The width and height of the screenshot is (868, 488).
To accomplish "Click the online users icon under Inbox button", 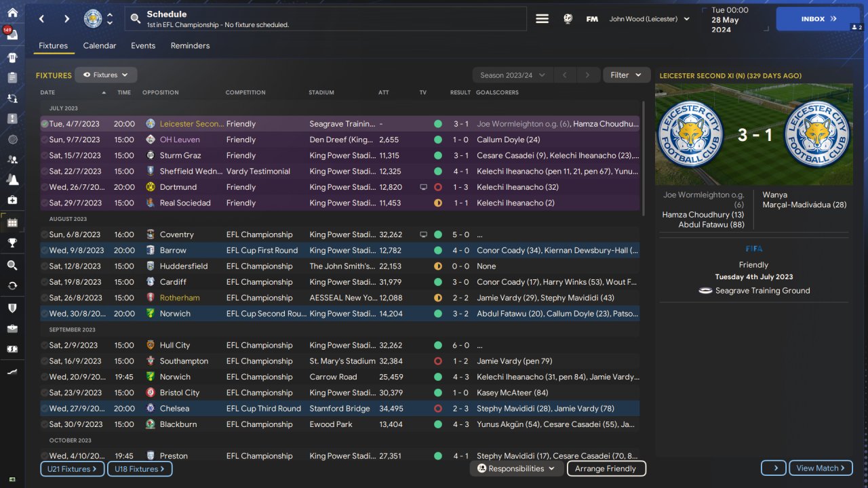I will pyautogui.click(x=856, y=27).
